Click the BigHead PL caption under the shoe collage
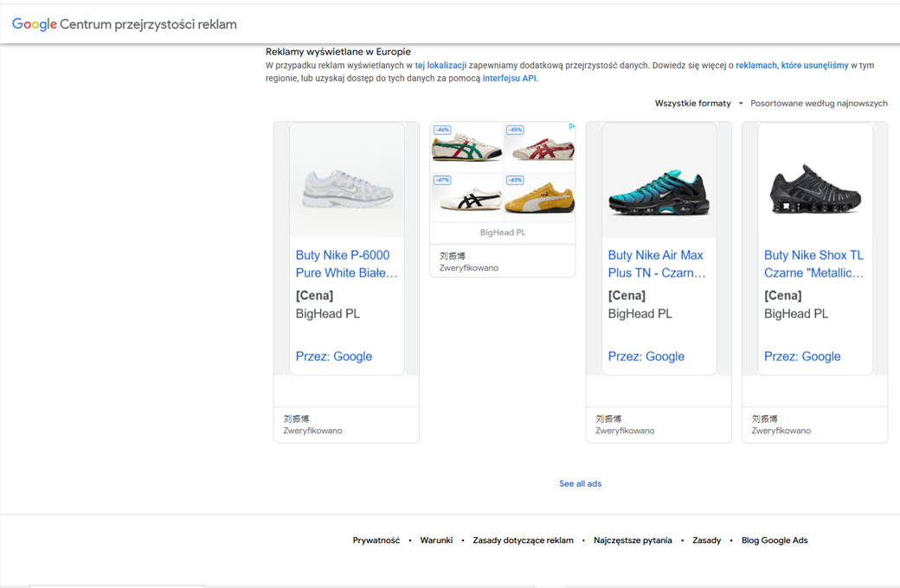This screenshot has width=900, height=588. coord(503,233)
